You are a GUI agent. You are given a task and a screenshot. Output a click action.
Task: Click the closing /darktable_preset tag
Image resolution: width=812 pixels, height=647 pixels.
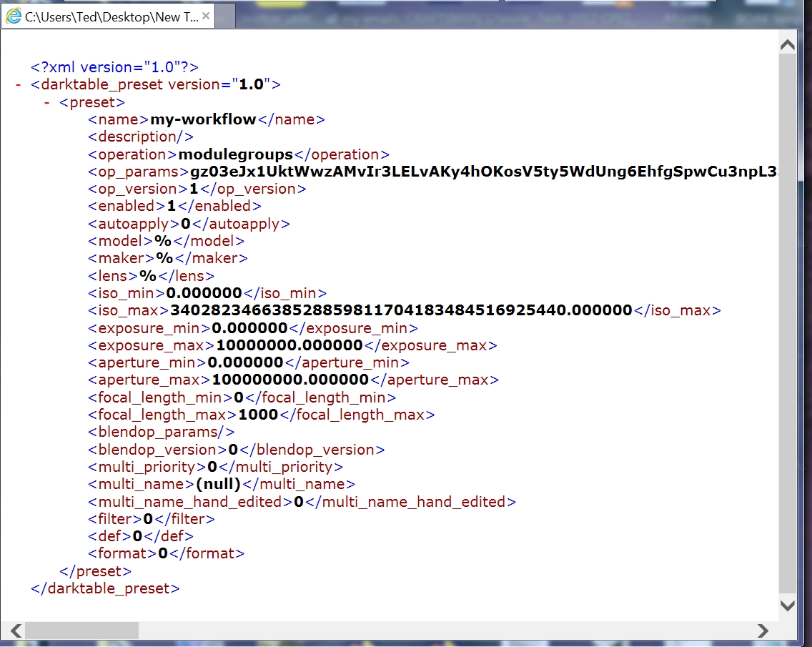coord(105,588)
